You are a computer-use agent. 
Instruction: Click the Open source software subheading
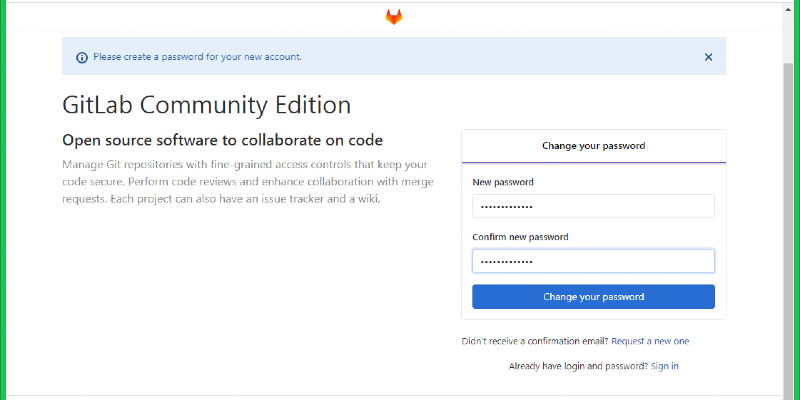pos(222,140)
